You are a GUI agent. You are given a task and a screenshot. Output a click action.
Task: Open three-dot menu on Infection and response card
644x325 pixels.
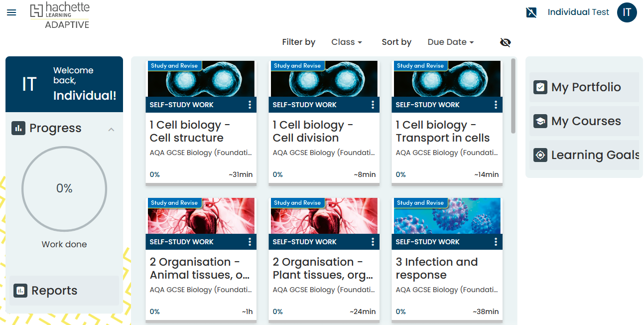pyautogui.click(x=496, y=242)
